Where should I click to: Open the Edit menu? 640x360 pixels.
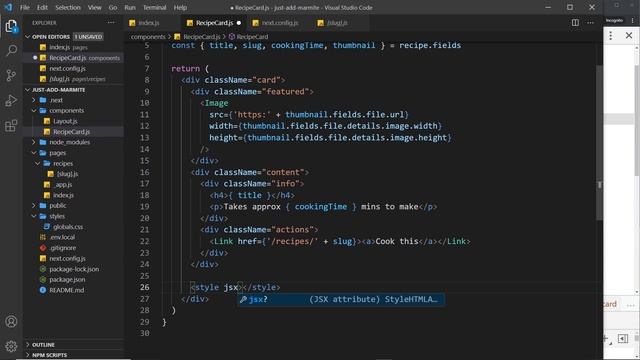point(42,7)
